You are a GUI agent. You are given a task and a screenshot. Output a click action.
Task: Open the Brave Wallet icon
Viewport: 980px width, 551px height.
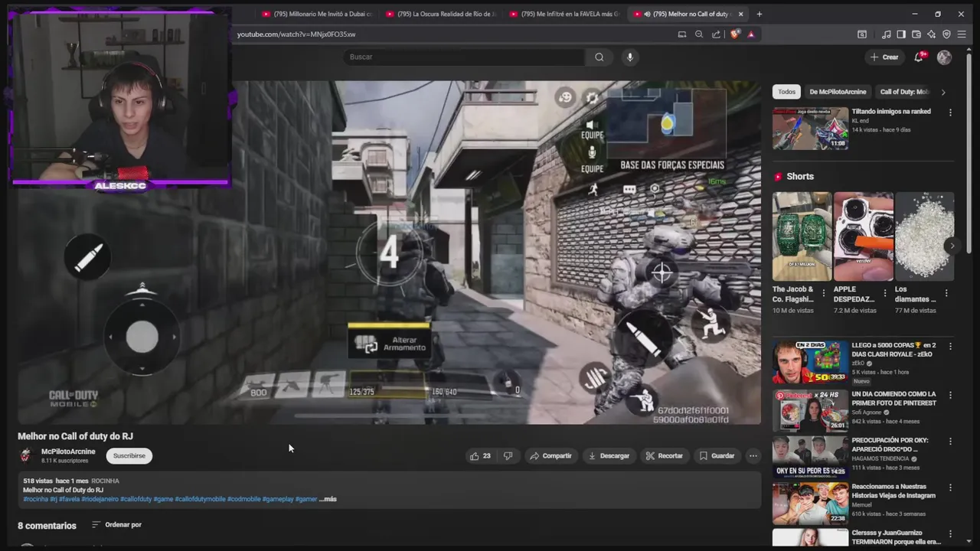[x=916, y=34]
